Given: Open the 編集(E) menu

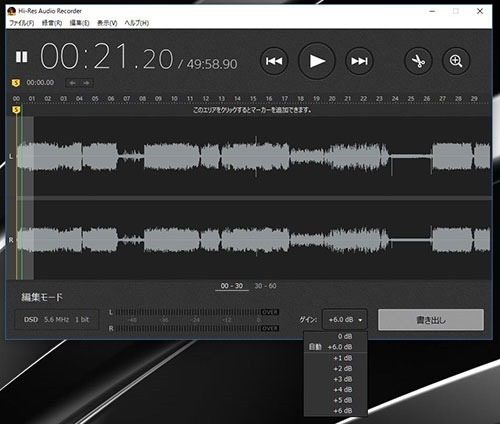Looking at the screenshot, I should point(79,23).
